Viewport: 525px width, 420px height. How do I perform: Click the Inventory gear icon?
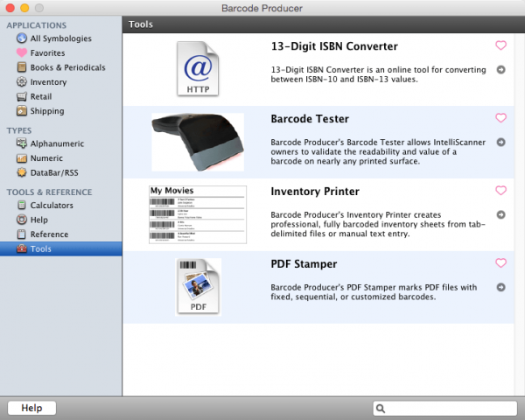coord(22,81)
